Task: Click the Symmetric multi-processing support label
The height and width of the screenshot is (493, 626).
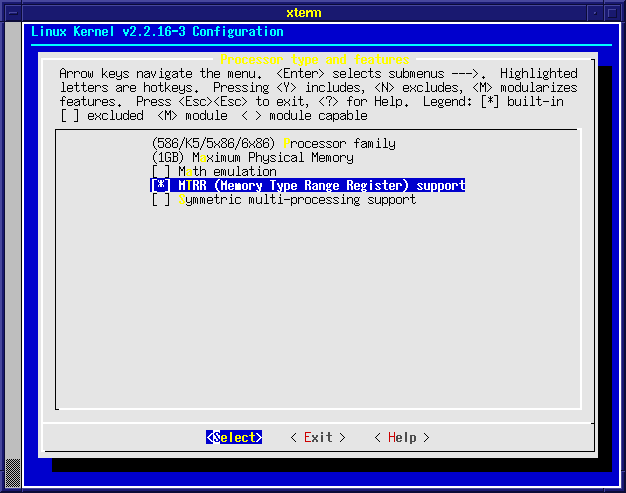Action: [297, 200]
